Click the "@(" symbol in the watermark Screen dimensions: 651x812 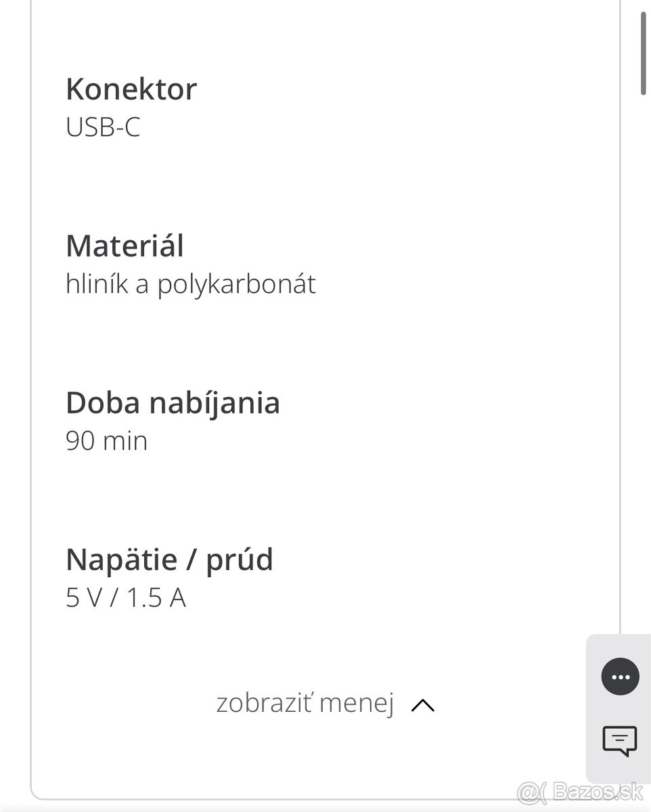[x=532, y=792]
